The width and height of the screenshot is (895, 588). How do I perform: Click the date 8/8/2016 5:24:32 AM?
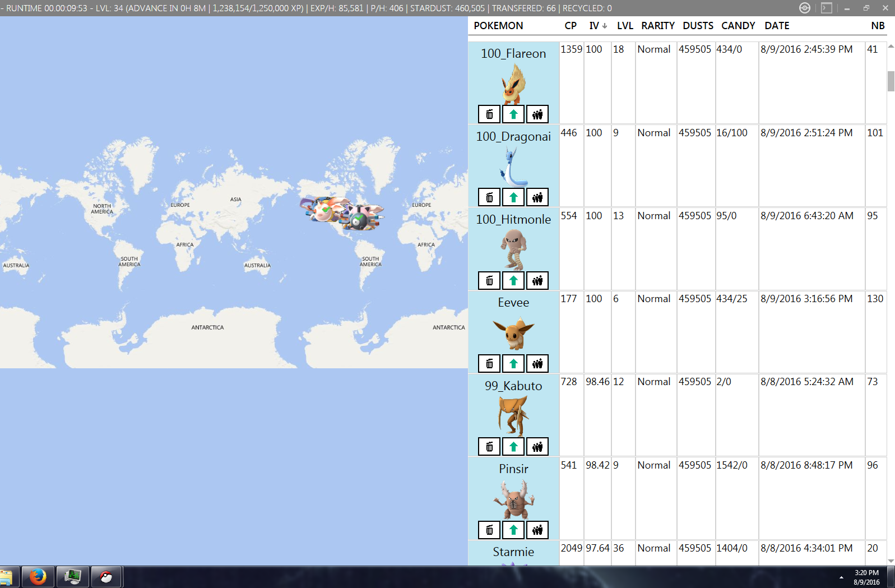pos(807,382)
